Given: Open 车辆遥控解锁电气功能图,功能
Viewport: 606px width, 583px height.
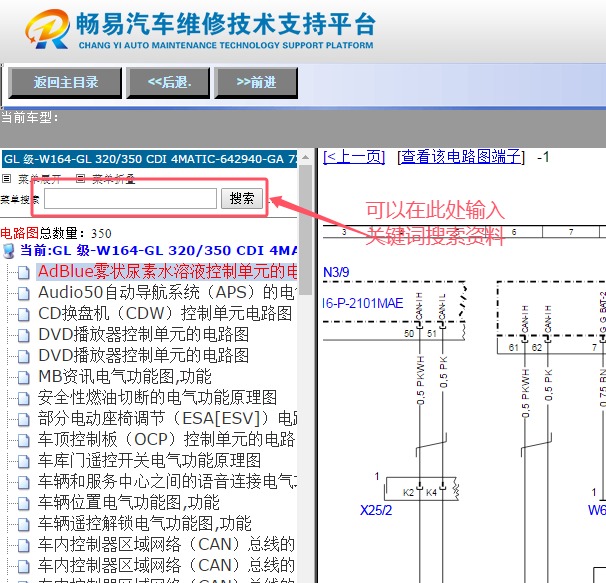Looking at the screenshot, I should pos(145,523).
